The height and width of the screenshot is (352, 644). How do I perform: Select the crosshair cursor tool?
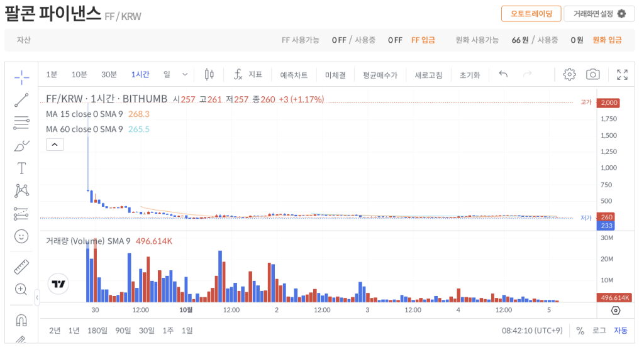(21, 77)
